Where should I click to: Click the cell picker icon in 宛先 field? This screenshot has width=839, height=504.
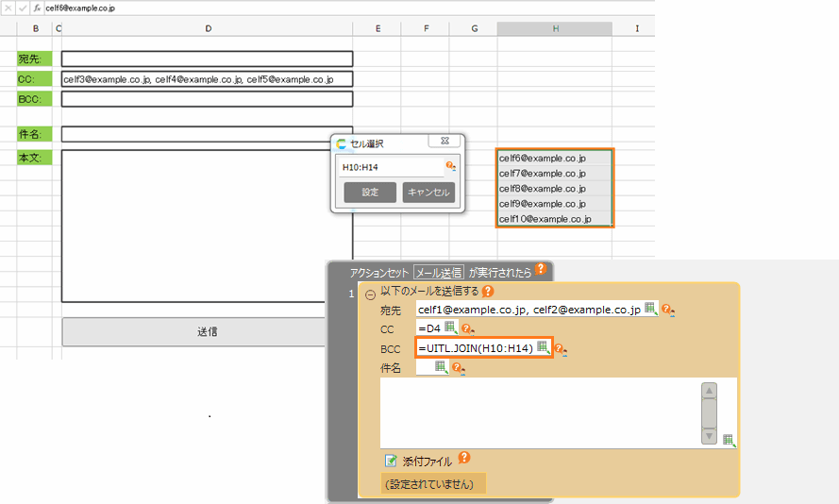[650, 309]
